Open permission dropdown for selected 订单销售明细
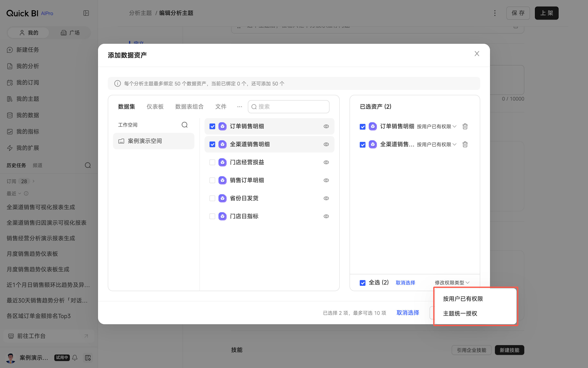 pyautogui.click(x=437, y=127)
